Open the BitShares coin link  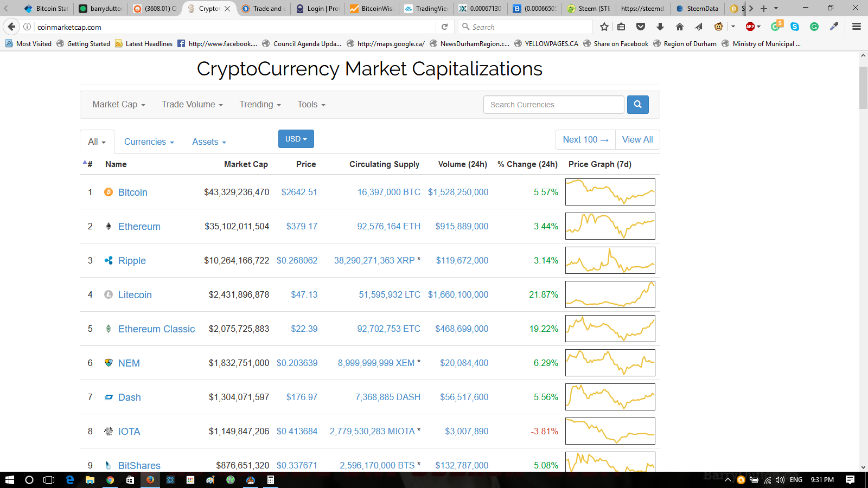pyautogui.click(x=139, y=465)
